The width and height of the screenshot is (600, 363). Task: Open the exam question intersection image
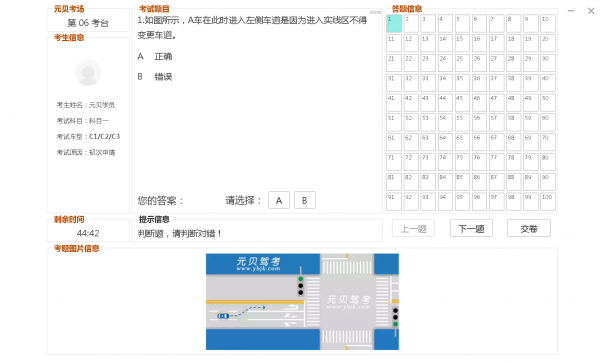[302, 301]
